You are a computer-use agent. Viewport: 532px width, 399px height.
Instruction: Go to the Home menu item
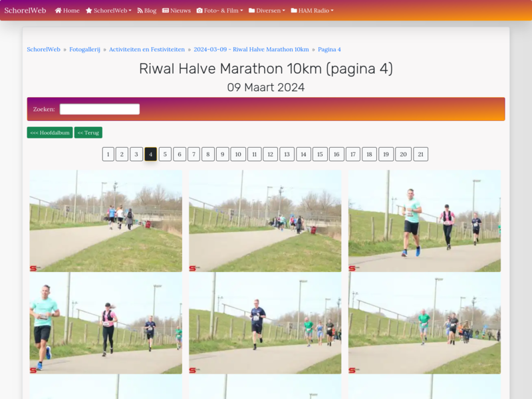[x=67, y=11]
